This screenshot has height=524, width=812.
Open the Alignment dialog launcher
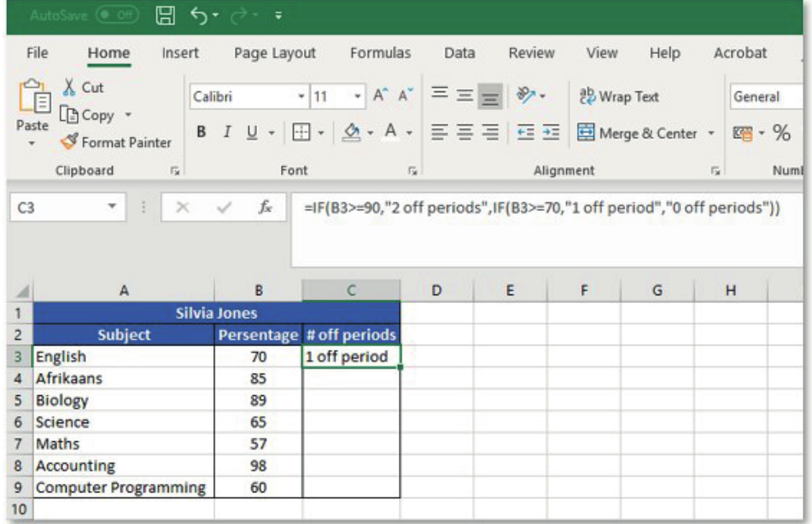tap(716, 171)
